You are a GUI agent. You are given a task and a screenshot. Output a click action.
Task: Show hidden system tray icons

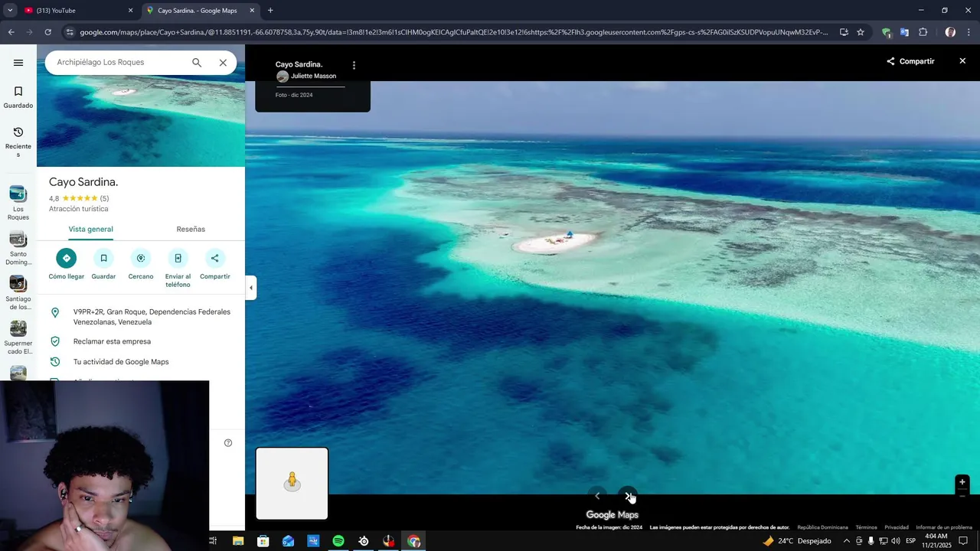(x=846, y=541)
